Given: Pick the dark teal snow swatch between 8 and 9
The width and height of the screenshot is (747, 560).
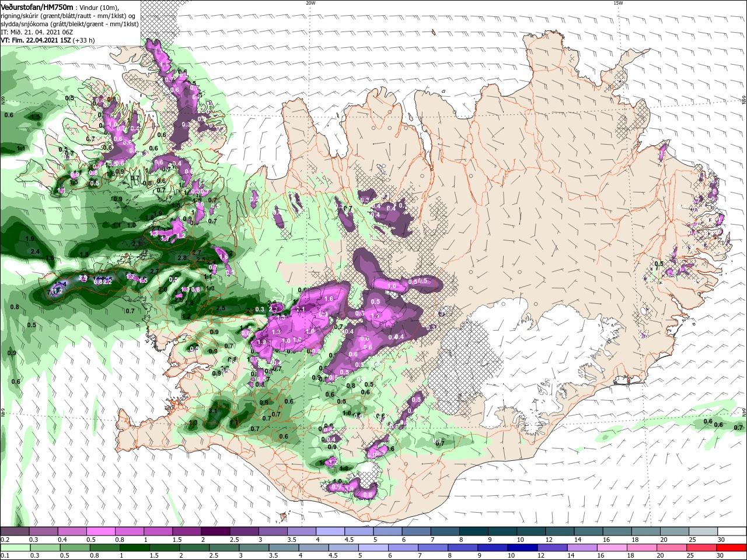Looking at the screenshot, I should pyautogui.click(x=474, y=531).
